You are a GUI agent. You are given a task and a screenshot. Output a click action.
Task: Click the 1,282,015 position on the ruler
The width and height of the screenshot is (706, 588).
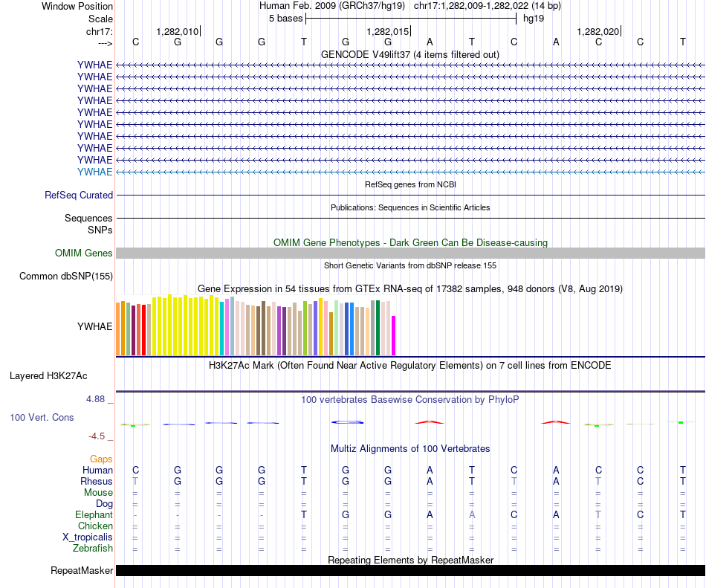coord(388,32)
